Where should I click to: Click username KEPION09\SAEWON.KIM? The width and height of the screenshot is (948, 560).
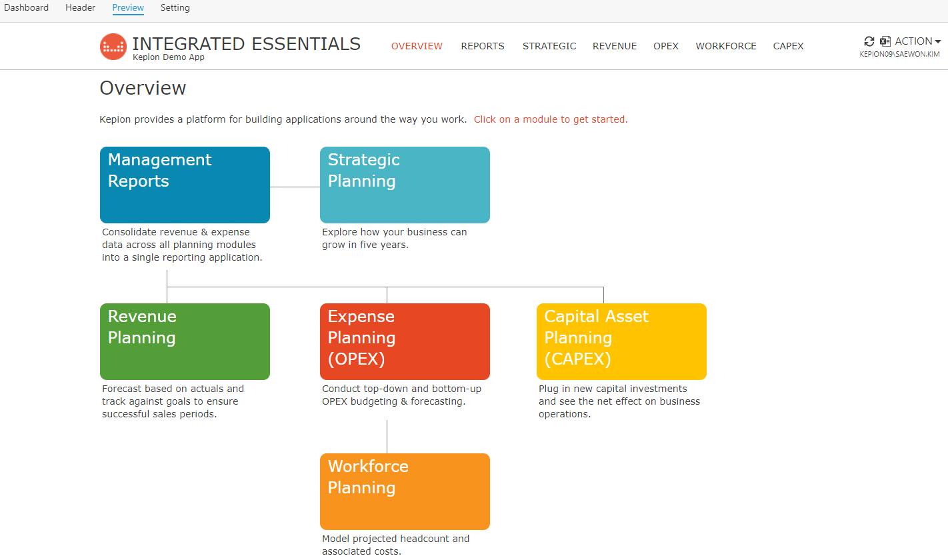(900, 55)
